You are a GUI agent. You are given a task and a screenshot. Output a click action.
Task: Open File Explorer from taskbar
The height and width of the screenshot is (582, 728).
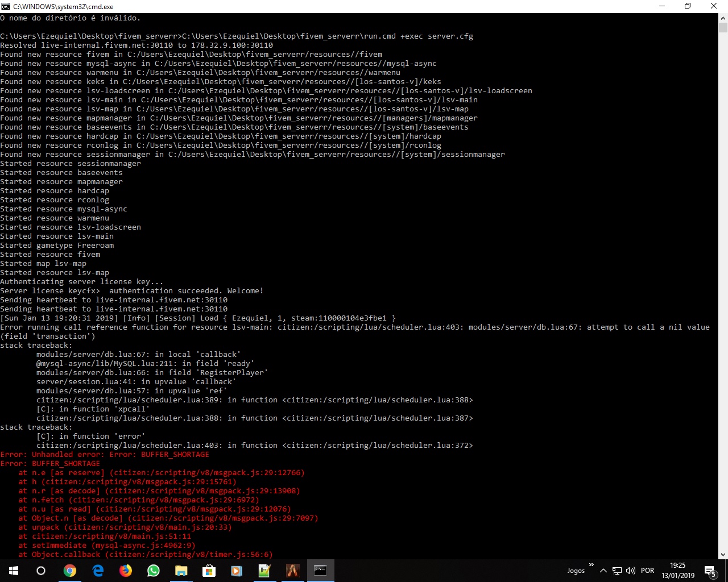(181, 571)
